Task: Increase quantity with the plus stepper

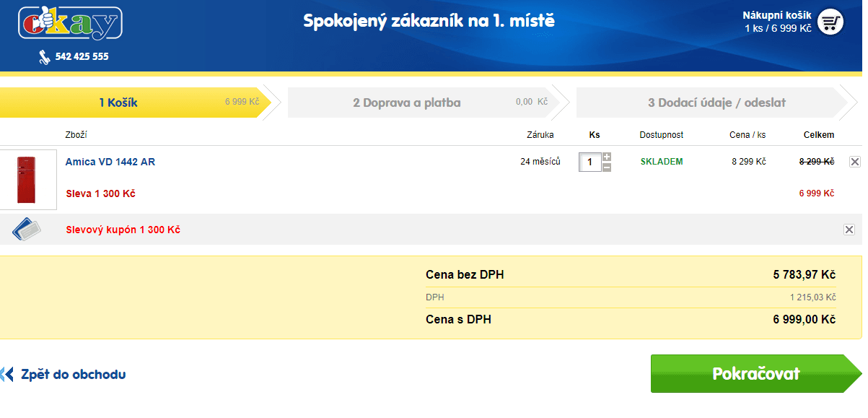Action: click(607, 157)
